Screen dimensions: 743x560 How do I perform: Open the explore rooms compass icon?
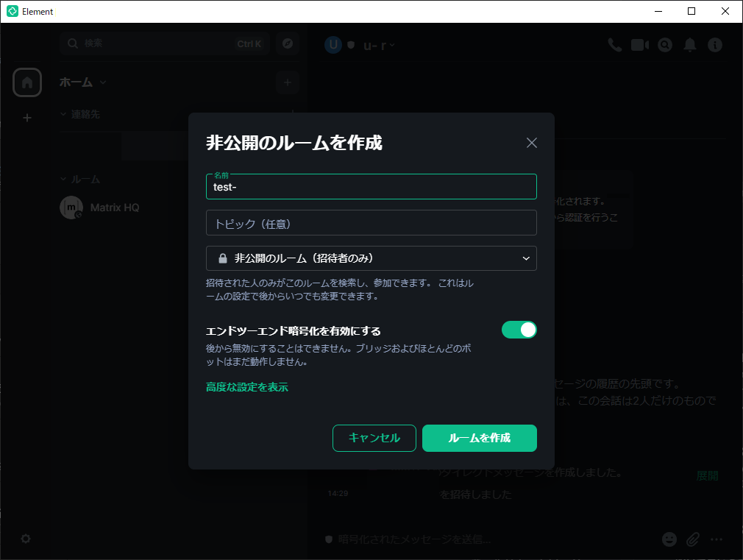pos(287,43)
